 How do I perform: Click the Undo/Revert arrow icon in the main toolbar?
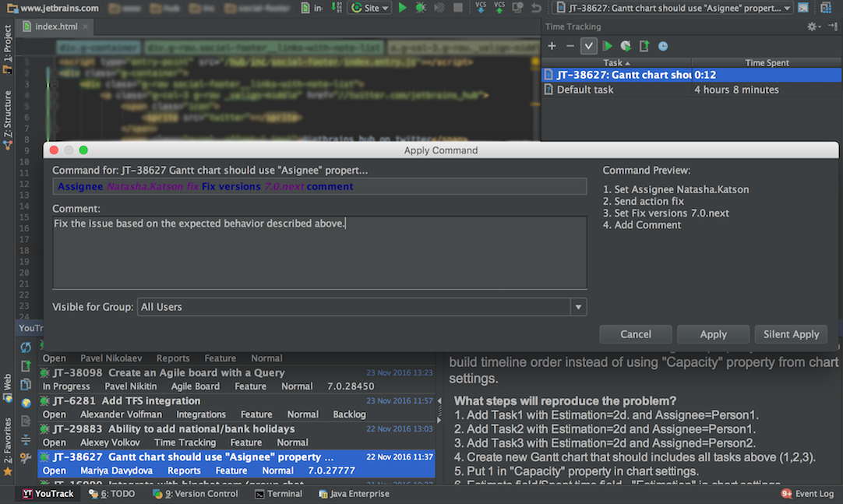click(x=536, y=8)
